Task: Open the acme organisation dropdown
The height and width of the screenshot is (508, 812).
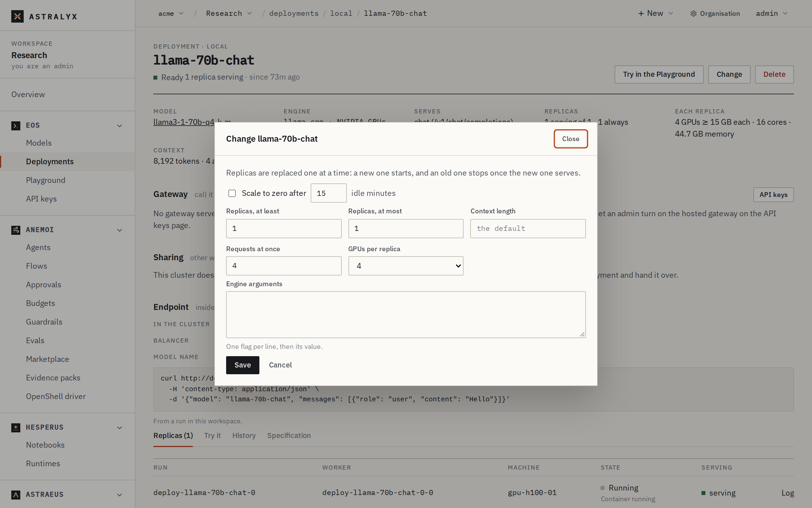Action: coord(171,14)
